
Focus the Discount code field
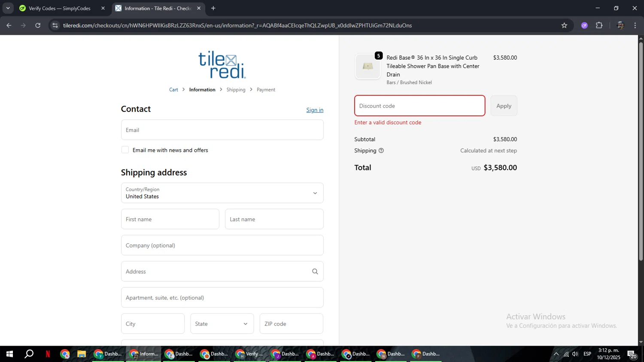[419, 106]
